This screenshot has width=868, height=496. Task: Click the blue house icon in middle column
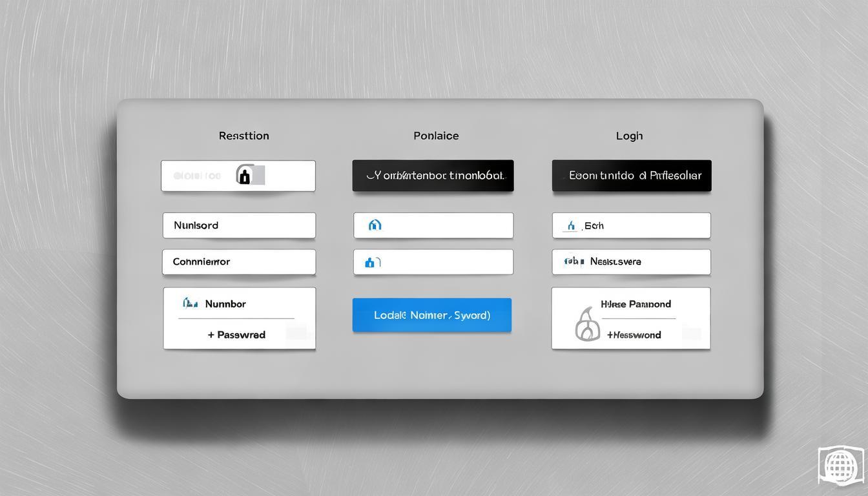(x=375, y=225)
